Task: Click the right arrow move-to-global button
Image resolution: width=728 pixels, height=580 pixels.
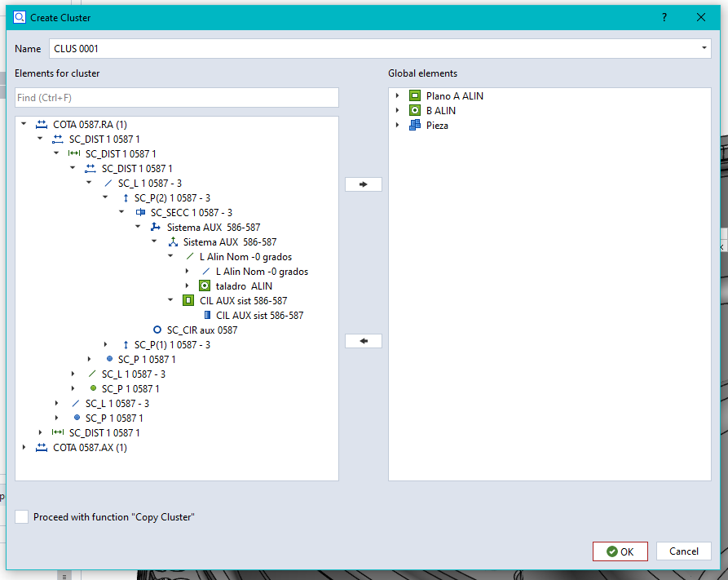Action: 364,184
